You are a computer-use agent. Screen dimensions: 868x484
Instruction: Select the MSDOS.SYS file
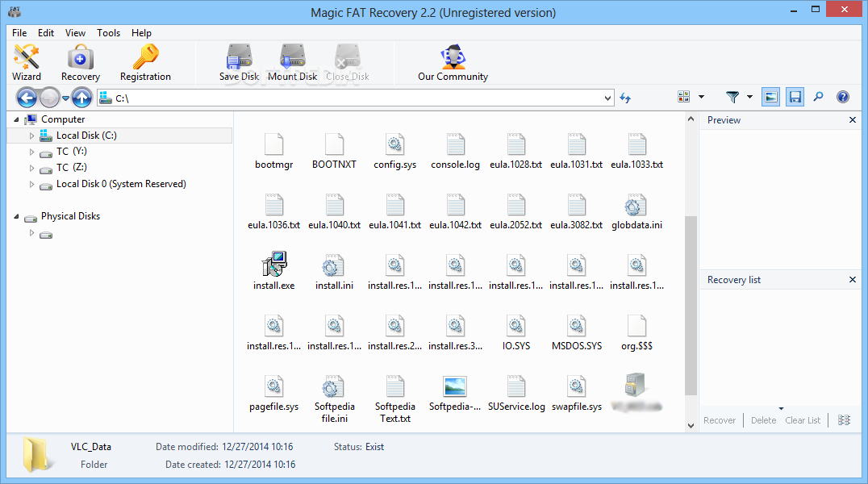point(576,332)
